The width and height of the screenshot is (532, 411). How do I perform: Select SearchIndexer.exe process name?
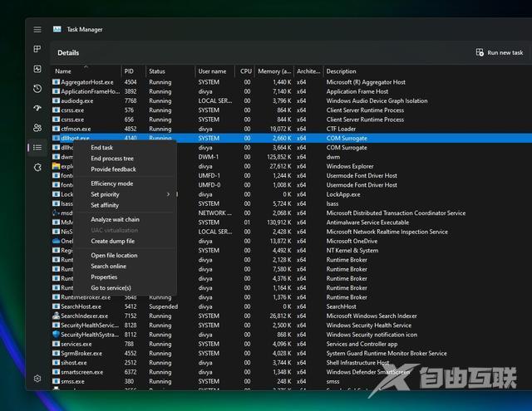pos(85,316)
